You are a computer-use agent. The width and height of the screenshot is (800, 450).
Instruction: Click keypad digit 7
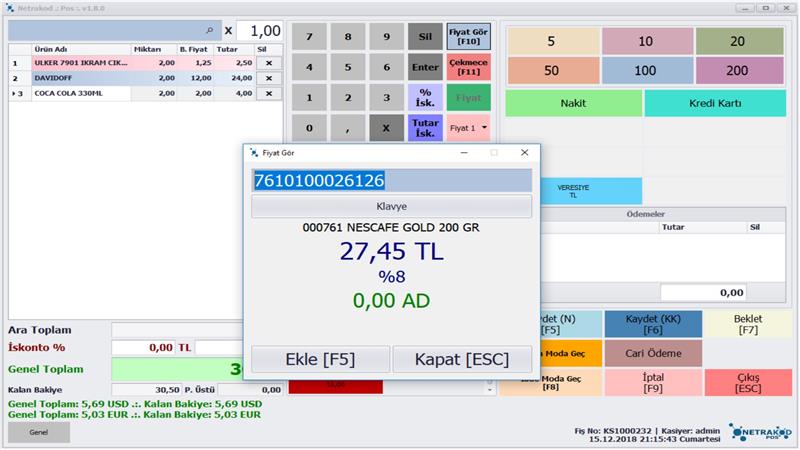(309, 37)
